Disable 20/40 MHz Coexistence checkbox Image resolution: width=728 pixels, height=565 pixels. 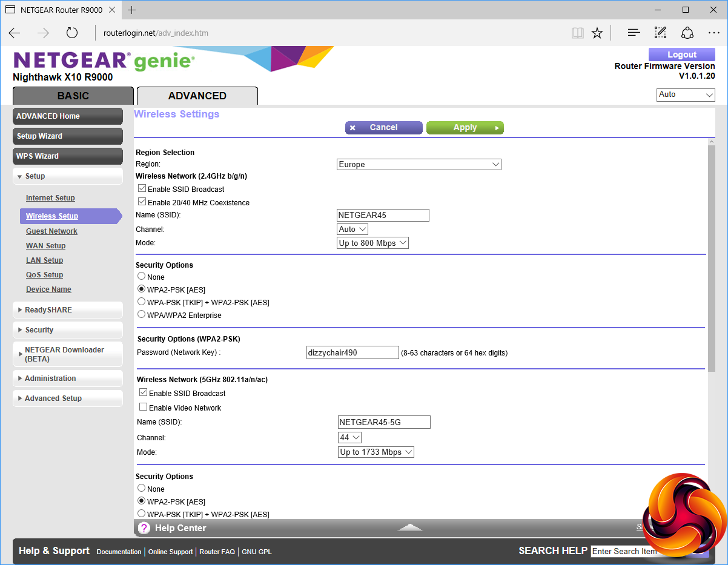click(x=142, y=202)
